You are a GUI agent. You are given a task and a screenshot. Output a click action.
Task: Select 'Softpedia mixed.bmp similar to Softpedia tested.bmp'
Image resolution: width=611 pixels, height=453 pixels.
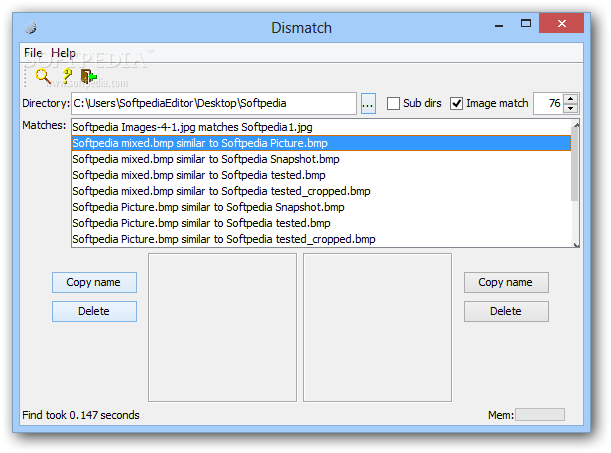pos(321,175)
